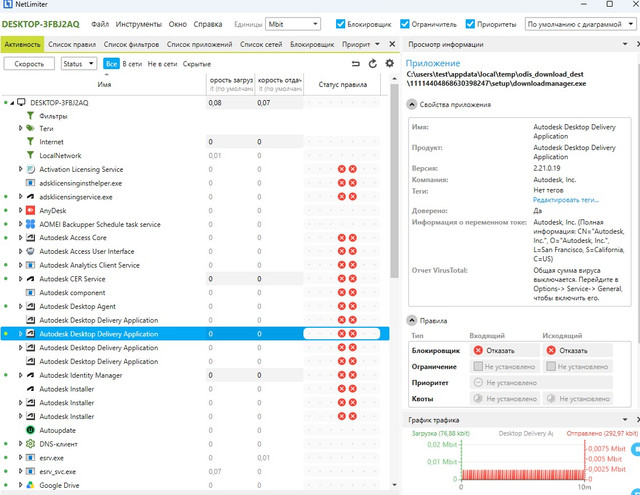Collapse the Правила section
The image size is (640, 495).
(x=412, y=321)
